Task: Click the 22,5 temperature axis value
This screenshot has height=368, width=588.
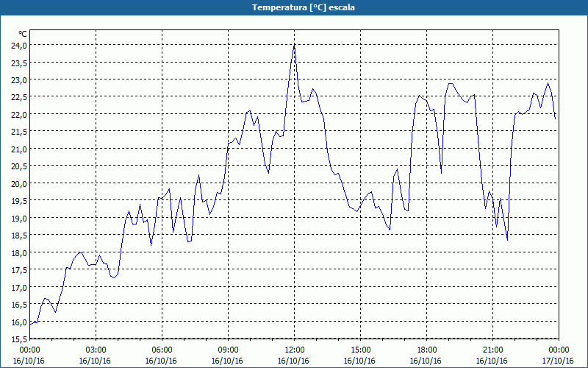Action: click(19, 97)
